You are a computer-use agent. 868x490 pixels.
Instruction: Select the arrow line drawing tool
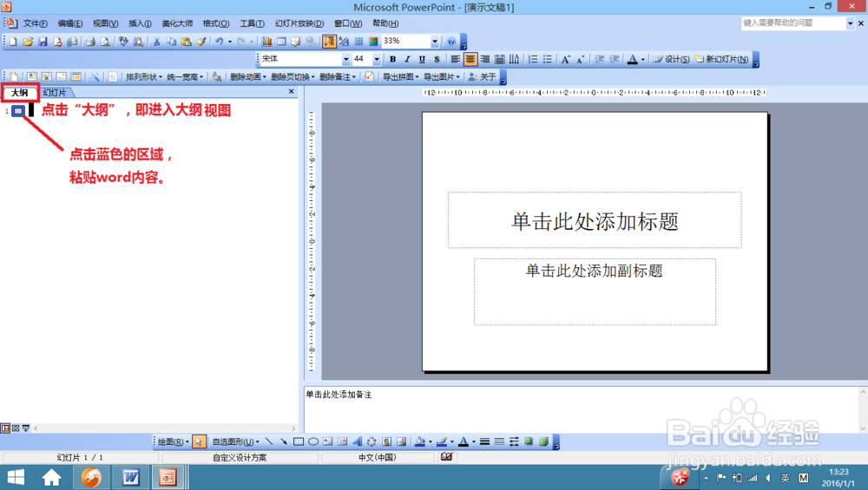click(x=284, y=441)
